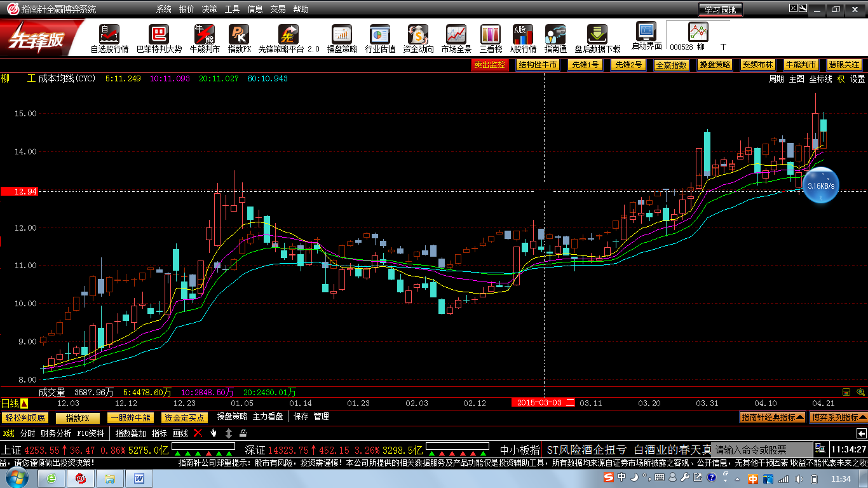Open the 指数PK toolbar icon
The height and width of the screenshot is (488, 868).
click(x=239, y=35)
